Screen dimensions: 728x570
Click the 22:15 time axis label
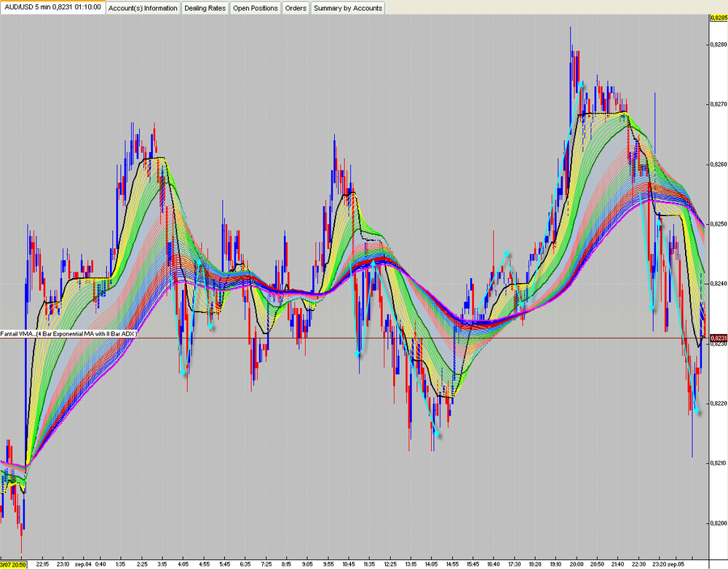click(42, 564)
